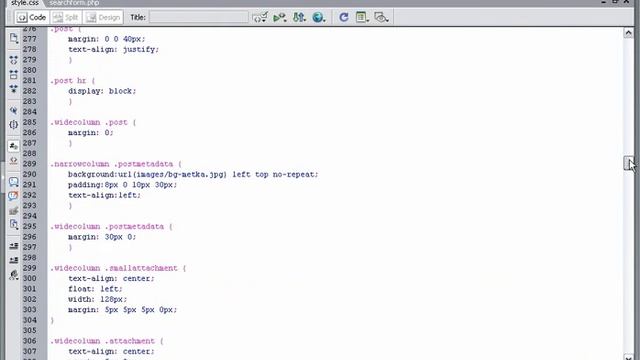The image size is (640, 360).
Task: Click the line "margin: 0;"
Action: [x=91, y=133]
